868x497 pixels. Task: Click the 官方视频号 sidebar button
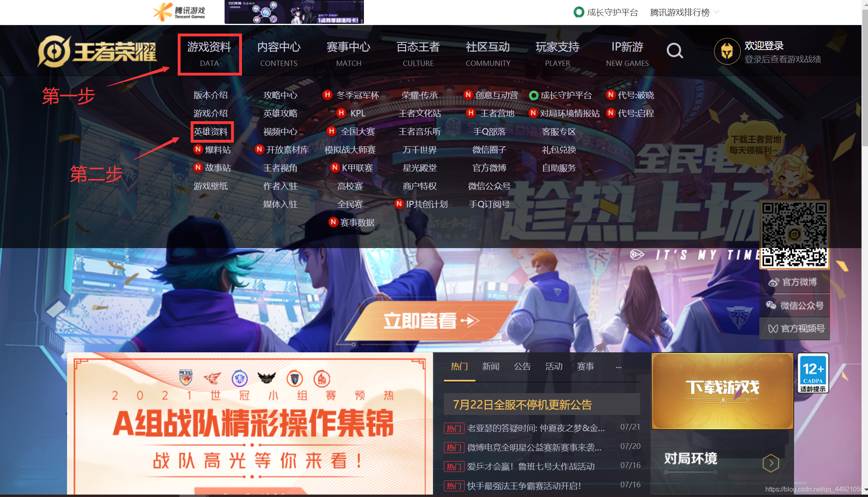coord(794,329)
